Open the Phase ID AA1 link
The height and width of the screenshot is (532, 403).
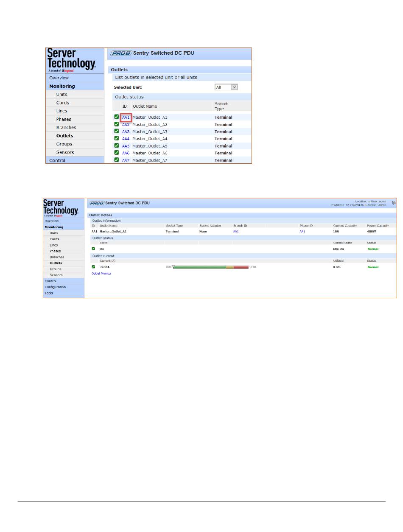(302, 232)
